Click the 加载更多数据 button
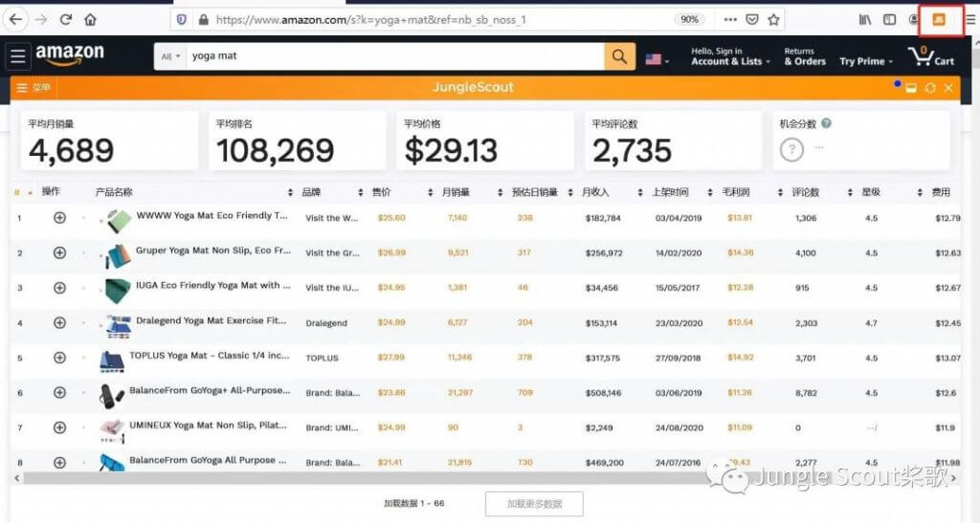 point(534,504)
